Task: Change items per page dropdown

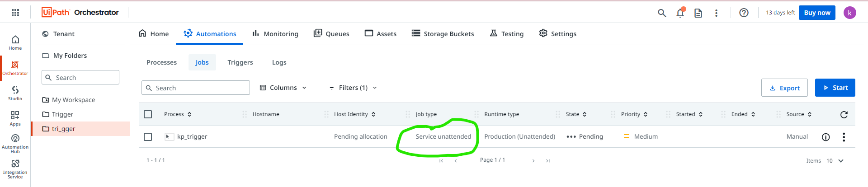Action: (835, 161)
